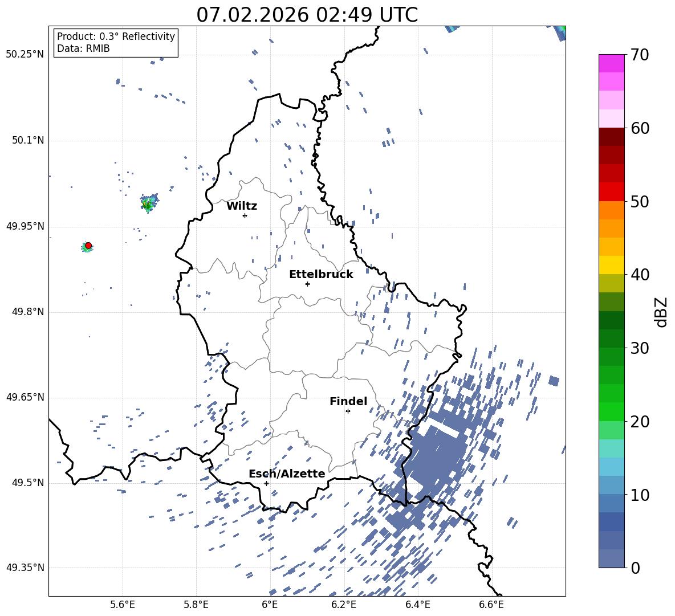Click the colorbar label 0
The image size is (675, 616).
click(635, 568)
